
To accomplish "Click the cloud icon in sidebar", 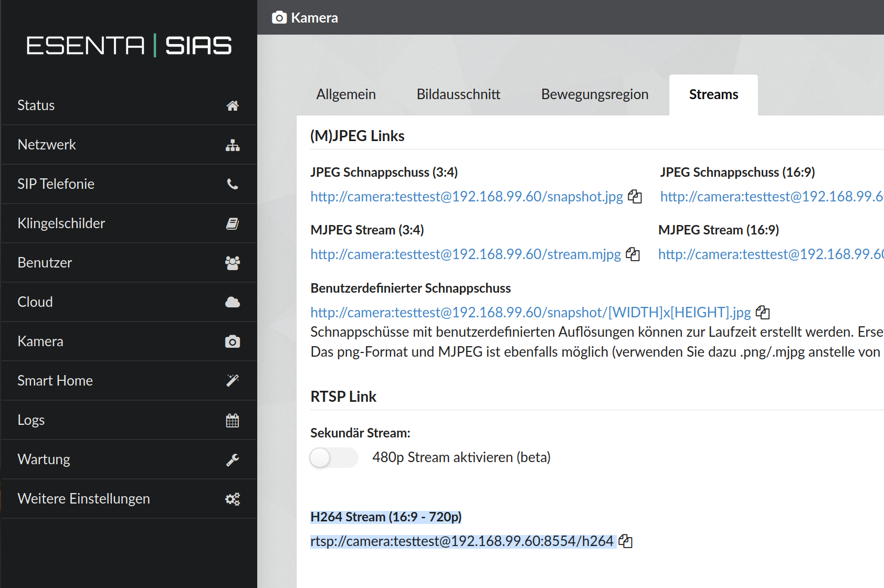I will click(x=233, y=302).
